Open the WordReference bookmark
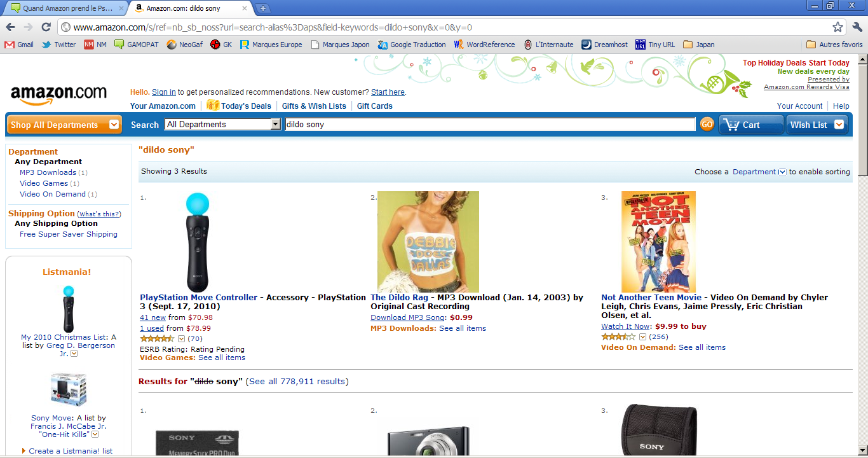This screenshot has width=868, height=458. pos(484,45)
